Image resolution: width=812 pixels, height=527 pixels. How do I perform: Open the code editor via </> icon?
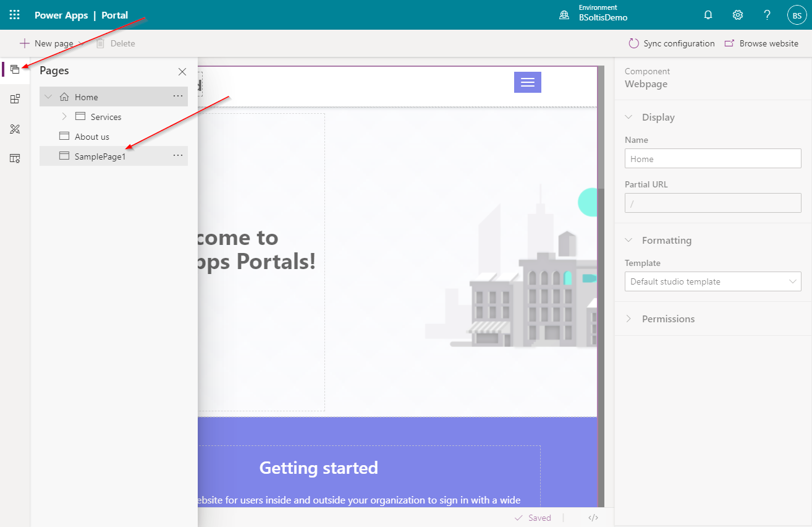(x=593, y=518)
